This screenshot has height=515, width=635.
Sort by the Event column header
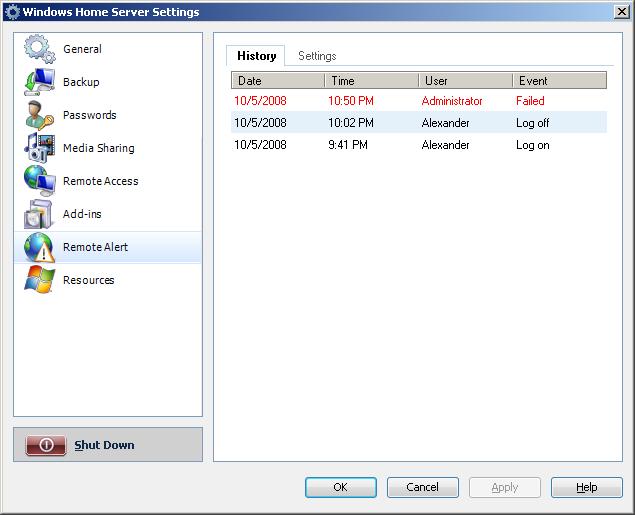[560, 81]
